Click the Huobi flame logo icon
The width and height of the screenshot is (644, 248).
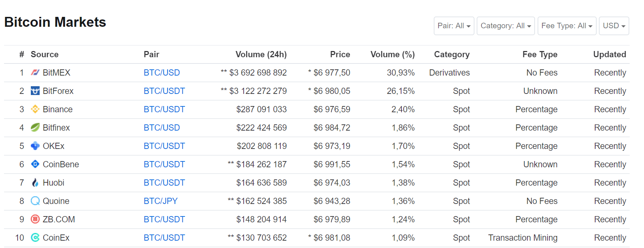coord(35,182)
